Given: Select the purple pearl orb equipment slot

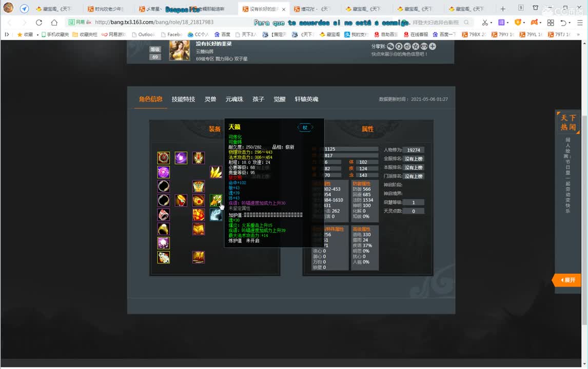Looking at the screenshot, I should coord(164,243).
